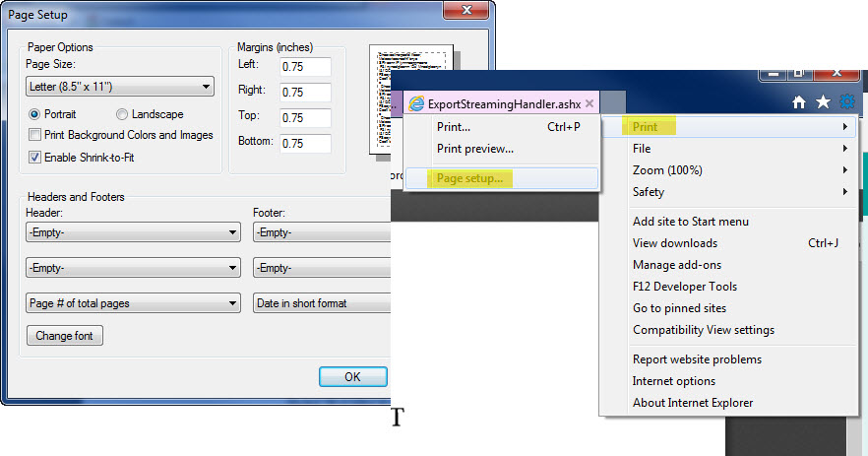This screenshot has width=868, height=456.
Task: Open Internet Explorer Home icon
Action: 798,102
